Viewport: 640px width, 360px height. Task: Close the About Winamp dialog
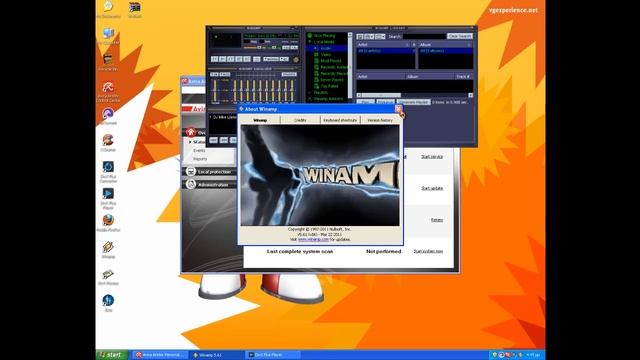tap(398, 109)
